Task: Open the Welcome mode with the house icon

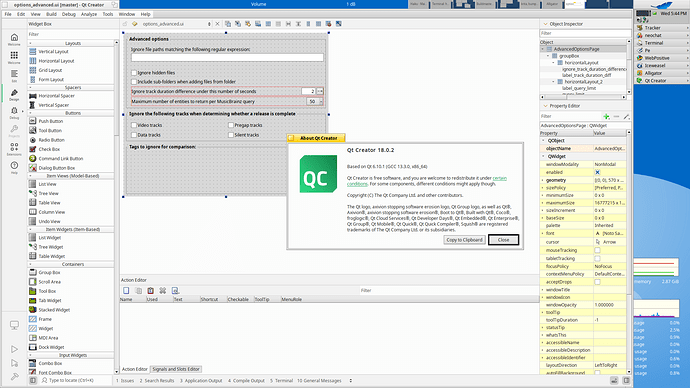Action: (x=14, y=39)
